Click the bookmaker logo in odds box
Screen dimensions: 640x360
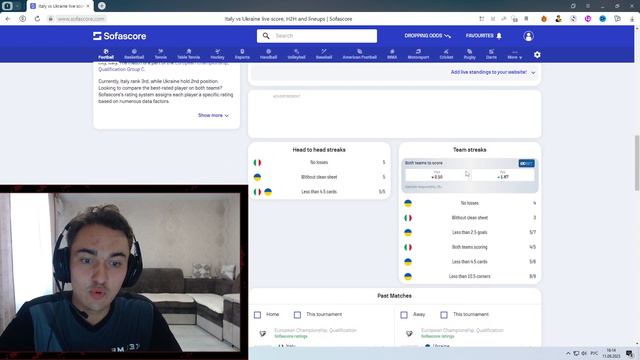526,163
